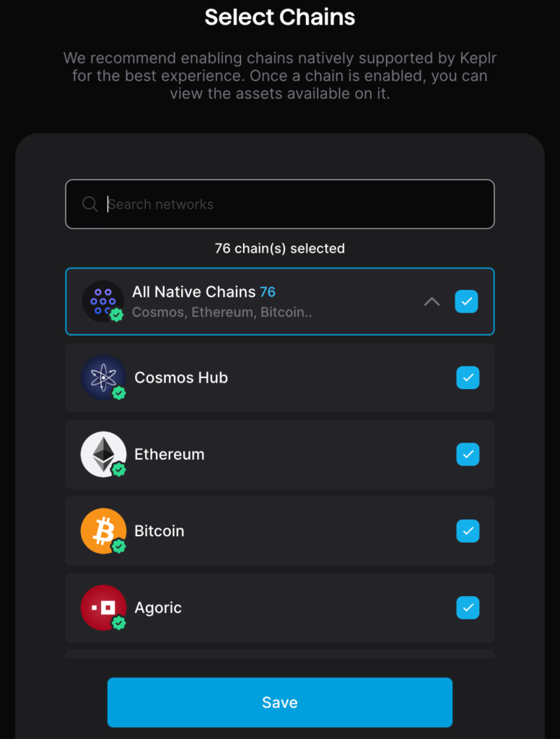Focus the Search networks field
Viewport: 560px width, 739px height.
pos(289,204)
